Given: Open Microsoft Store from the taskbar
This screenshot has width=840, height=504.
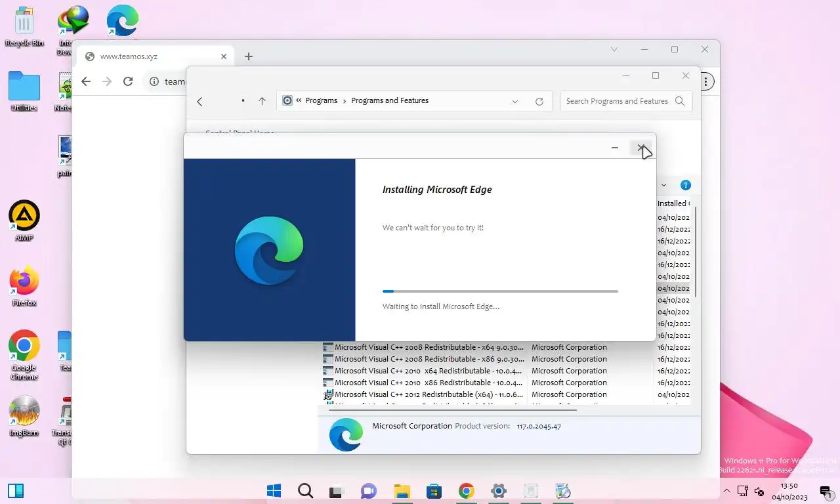Looking at the screenshot, I should [434, 491].
